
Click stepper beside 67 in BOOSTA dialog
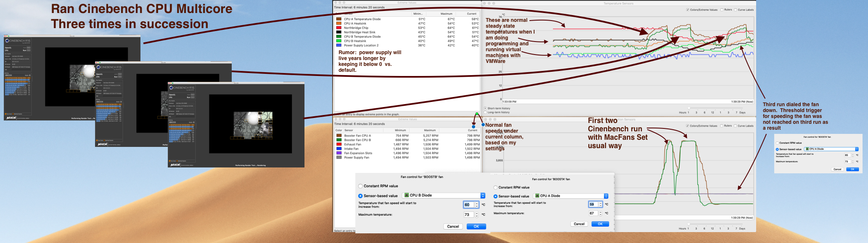click(601, 213)
